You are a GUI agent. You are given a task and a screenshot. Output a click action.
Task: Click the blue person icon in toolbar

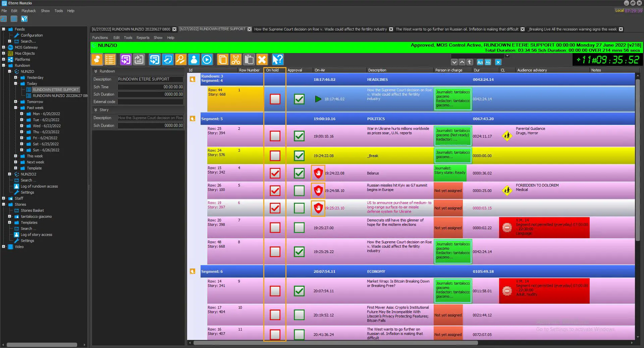click(x=194, y=60)
